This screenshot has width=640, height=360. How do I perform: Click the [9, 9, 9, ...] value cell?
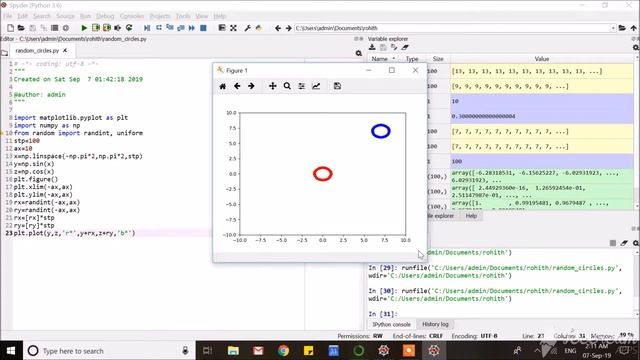(x=542, y=86)
